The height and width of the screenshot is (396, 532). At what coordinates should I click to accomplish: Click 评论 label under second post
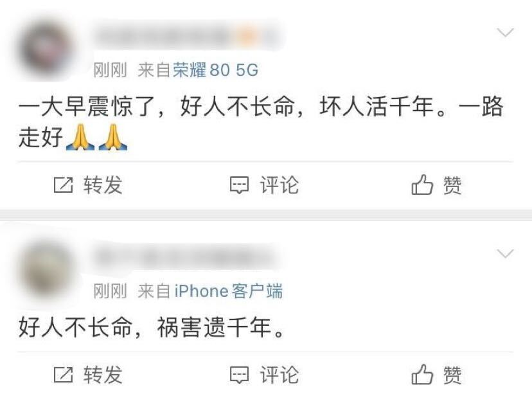279,375
